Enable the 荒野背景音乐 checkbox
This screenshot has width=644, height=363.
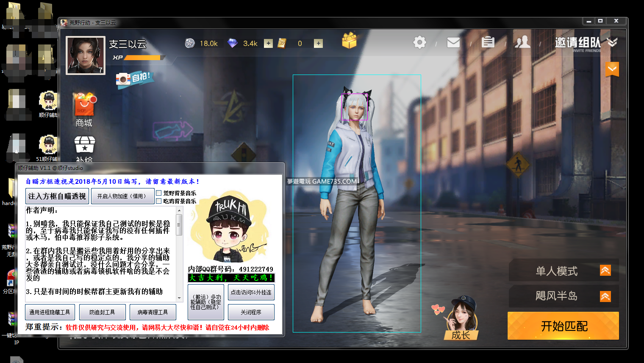[159, 193]
